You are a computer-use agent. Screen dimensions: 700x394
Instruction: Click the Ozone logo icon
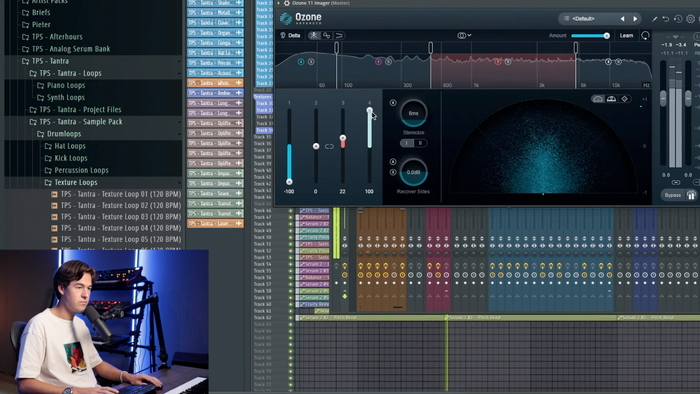[x=286, y=18]
